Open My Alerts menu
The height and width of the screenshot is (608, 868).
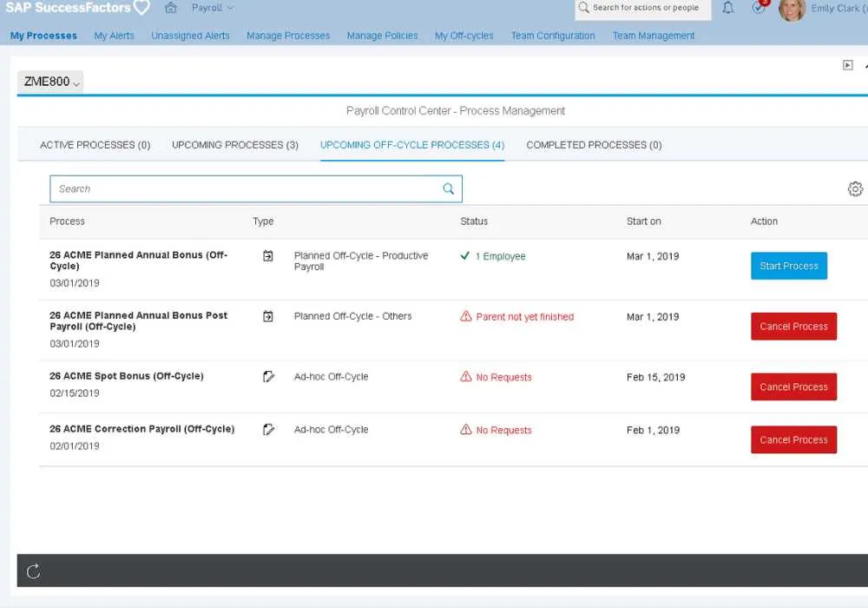(114, 36)
